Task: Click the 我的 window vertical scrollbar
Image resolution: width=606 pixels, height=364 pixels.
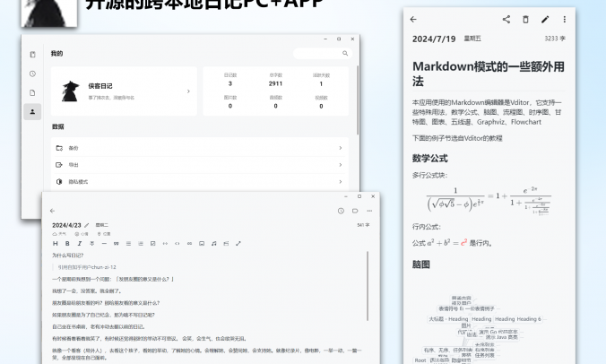Action: (358, 100)
